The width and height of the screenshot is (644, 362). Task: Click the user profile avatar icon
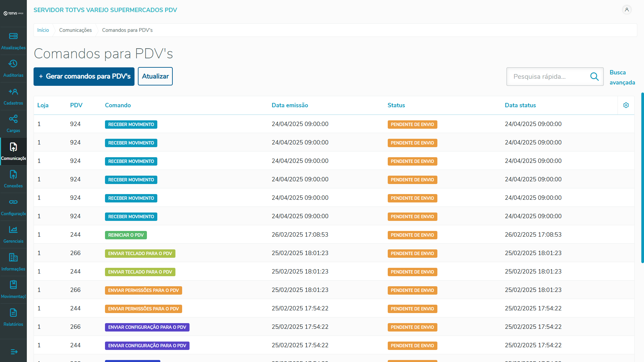point(627,10)
